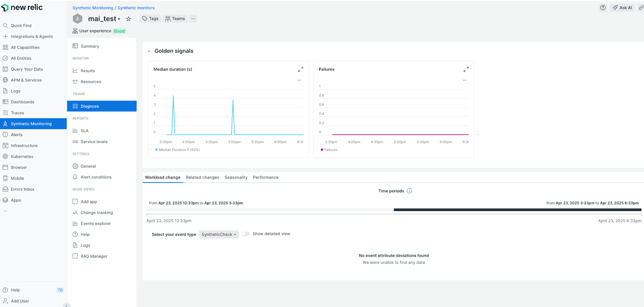Click light earlier time period bar
Screen dimensions: 644x307
pos(270,210)
